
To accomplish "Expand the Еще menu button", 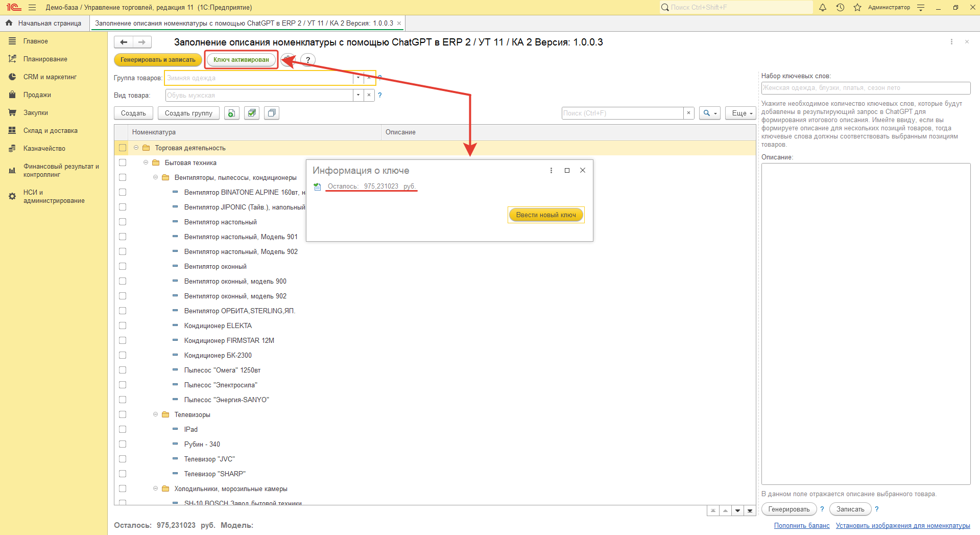I will 740,113.
